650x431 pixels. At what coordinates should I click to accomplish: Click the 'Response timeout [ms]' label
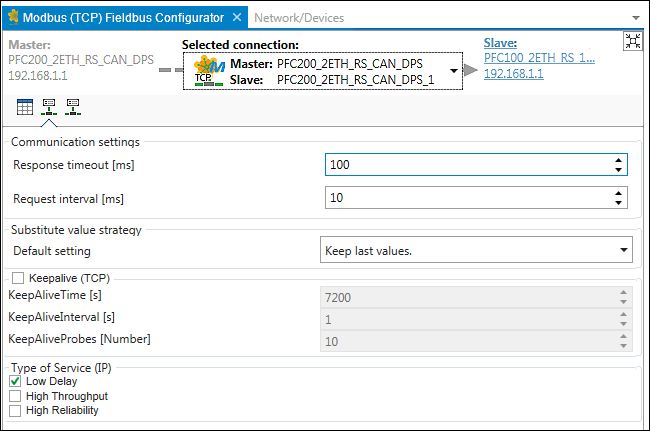(74, 165)
